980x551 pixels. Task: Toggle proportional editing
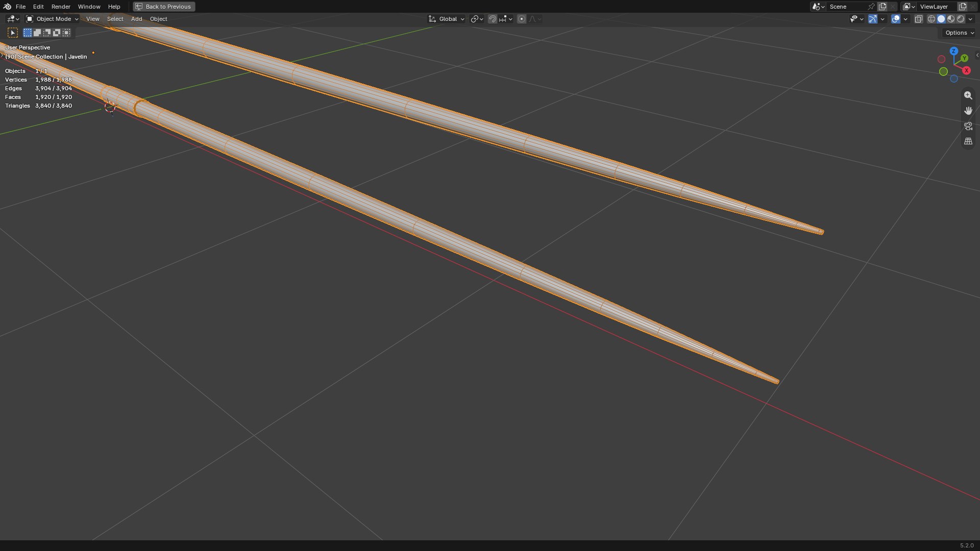click(x=521, y=19)
